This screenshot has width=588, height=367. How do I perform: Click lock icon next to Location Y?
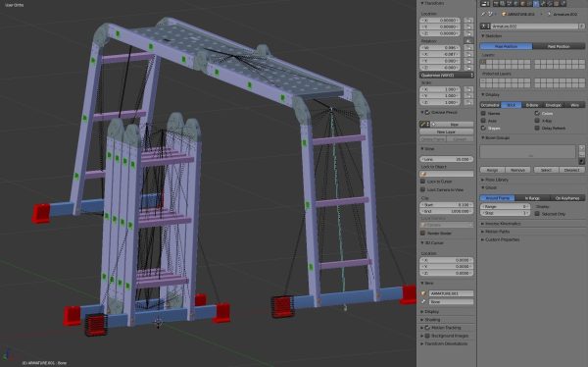coord(468,27)
